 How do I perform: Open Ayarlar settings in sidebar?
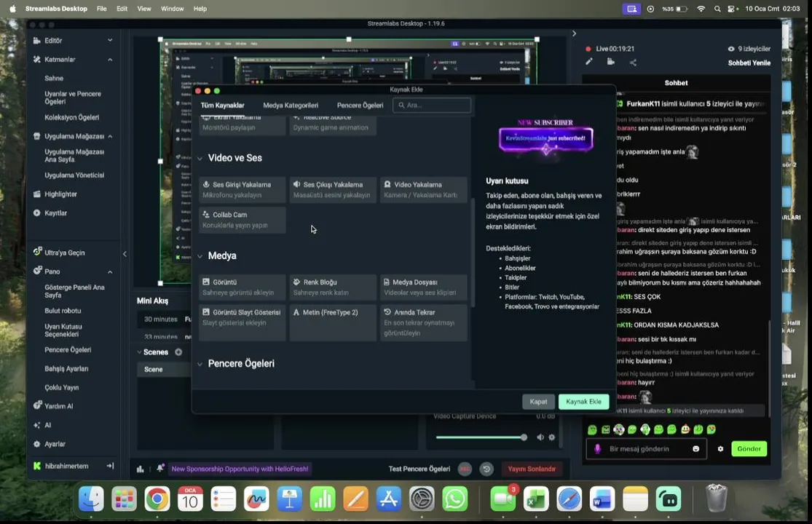[x=55, y=444]
